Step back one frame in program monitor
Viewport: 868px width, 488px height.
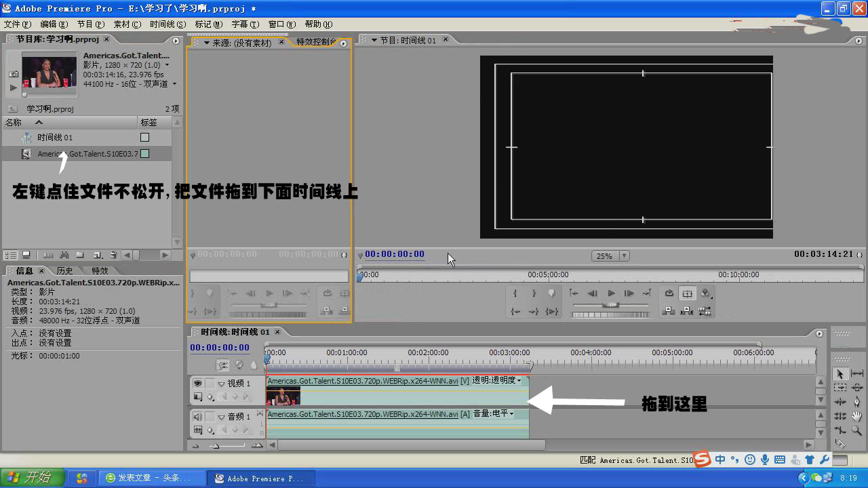(x=592, y=293)
